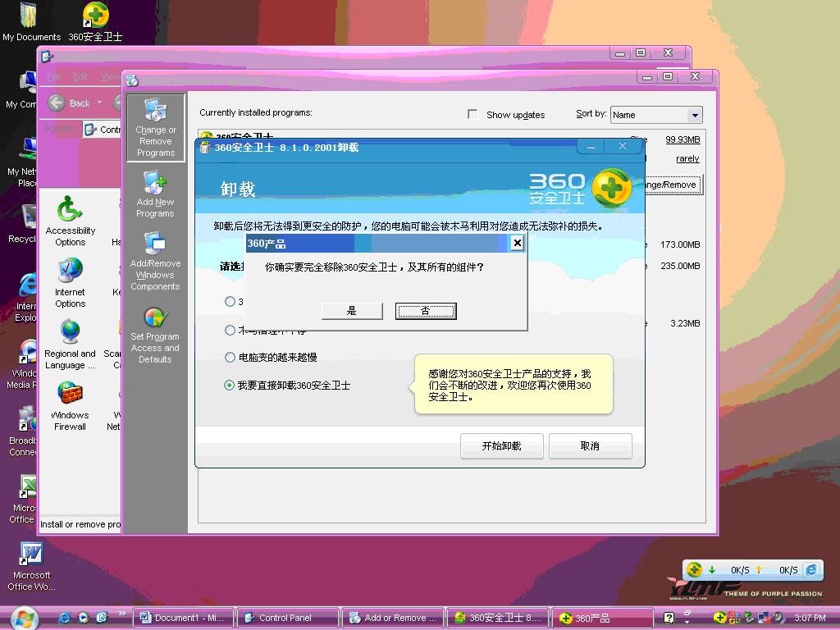This screenshot has height=630, width=840.
Task: Decline removal with the 否 button
Action: (426, 311)
